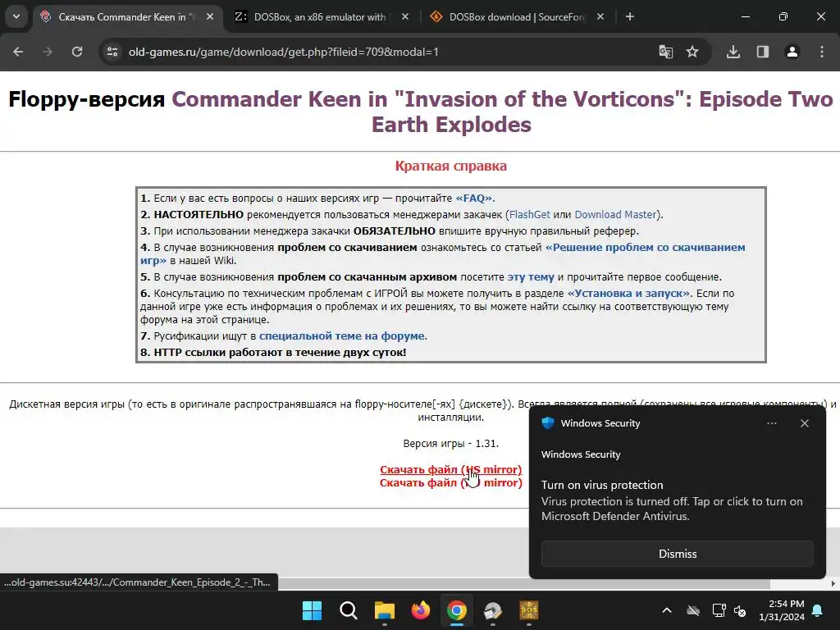This screenshot has width=840, height=630.
Task: Open the DOSBox taskbar icon
Action: [x=529, y=610]
